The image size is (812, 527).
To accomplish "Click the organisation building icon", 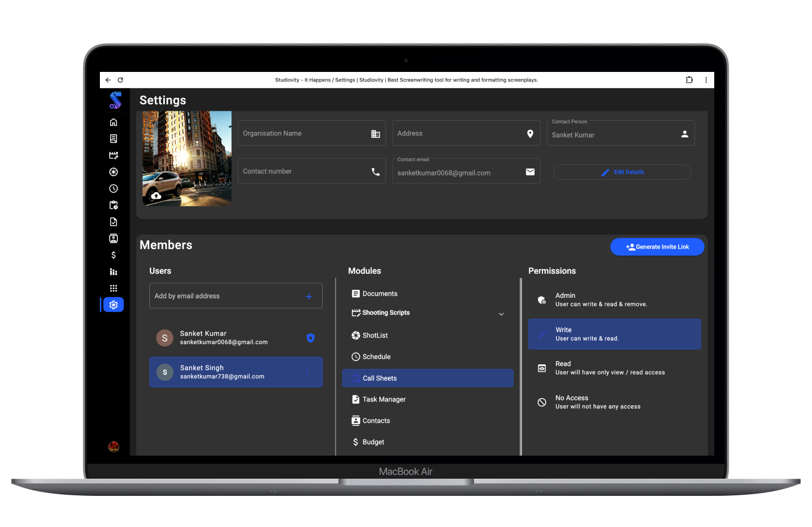I will coord(375,134).
